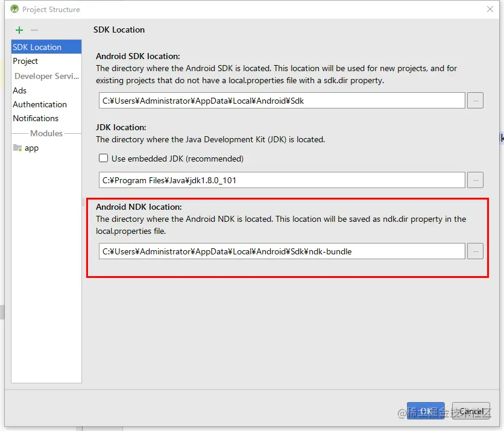This screenshot has height=431, width=504.
Task: Browse for Android SDK location
Action: tap(475, 101)
